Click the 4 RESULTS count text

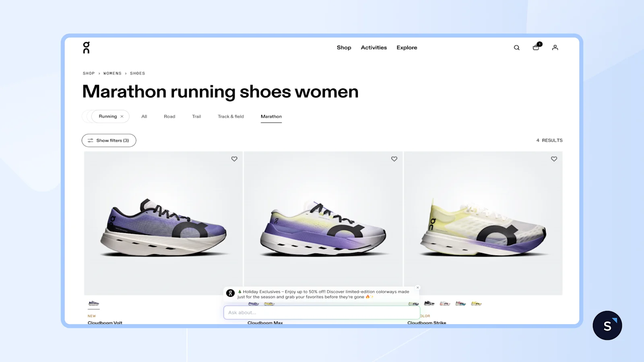549,140
